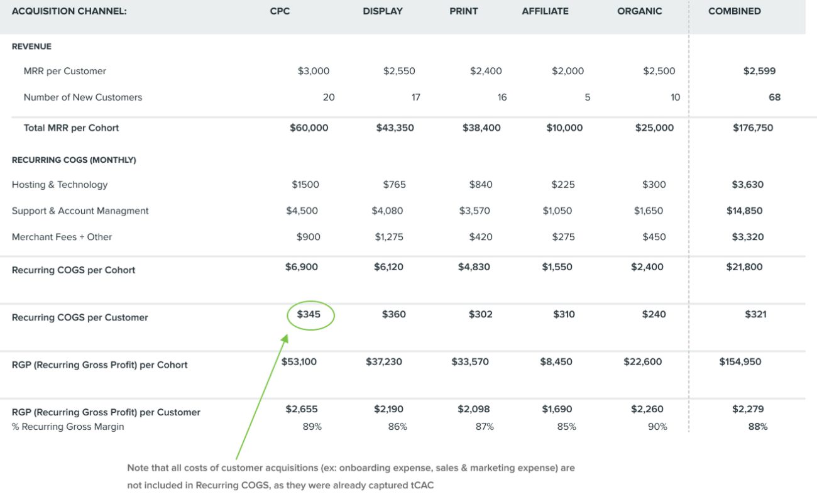The image size is (817, 504).
Task: Click the Support & Account Managment label
Action: click(80, 211)
